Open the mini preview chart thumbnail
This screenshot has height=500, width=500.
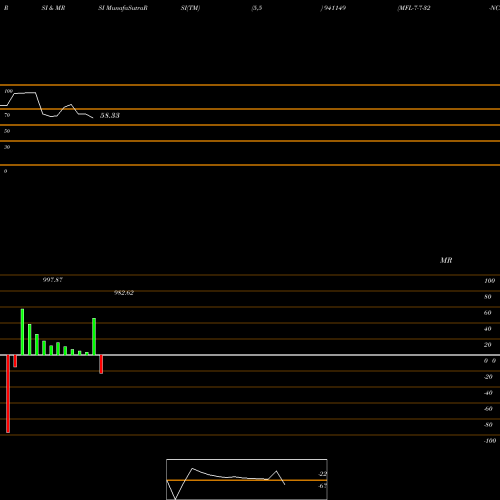pyautogui.click(x=247, y=479)
